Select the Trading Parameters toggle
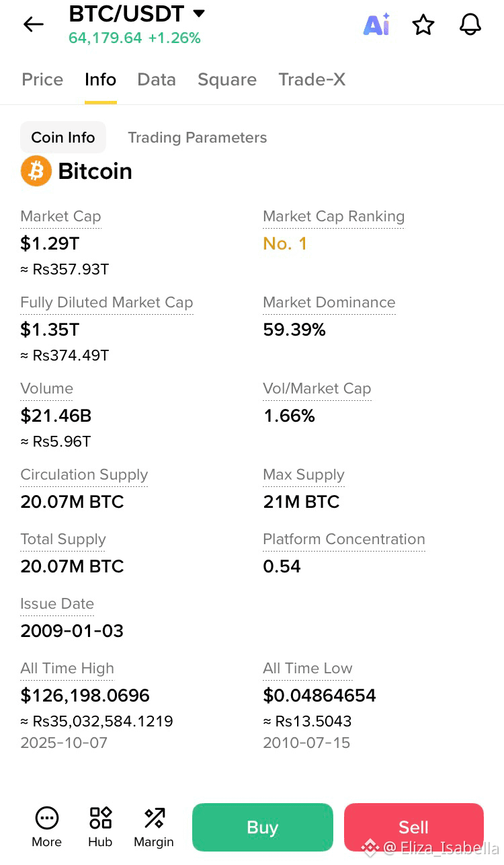This screenshot has height=865, width=504. 198,137
